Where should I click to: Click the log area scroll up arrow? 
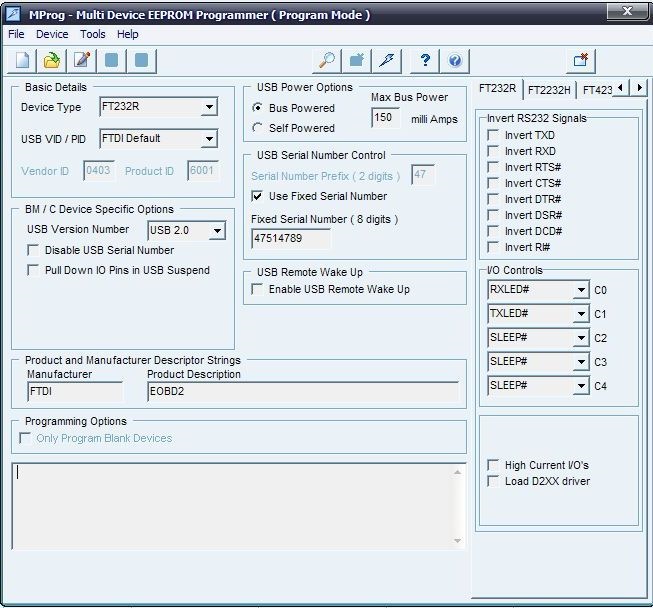[x=457, y=472]
